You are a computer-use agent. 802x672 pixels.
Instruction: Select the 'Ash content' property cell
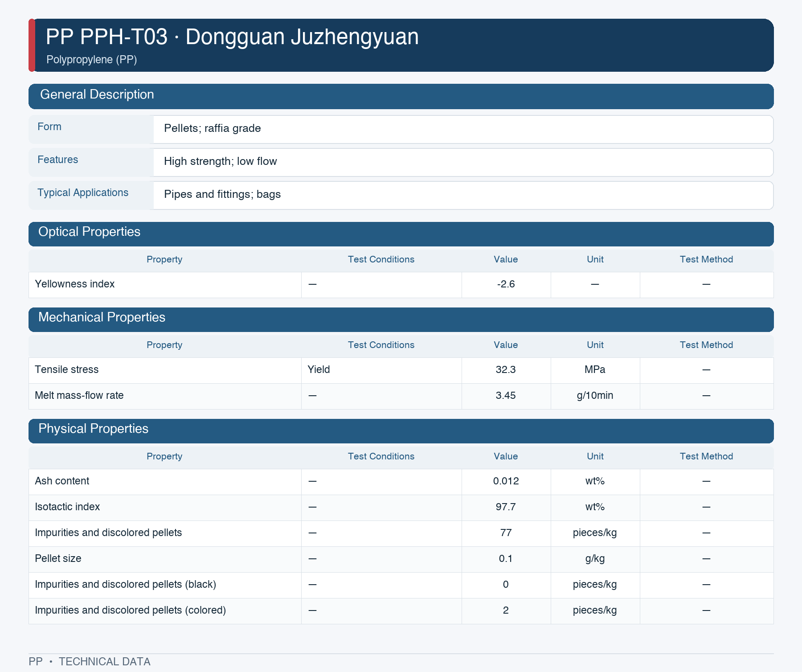point(165,482)
